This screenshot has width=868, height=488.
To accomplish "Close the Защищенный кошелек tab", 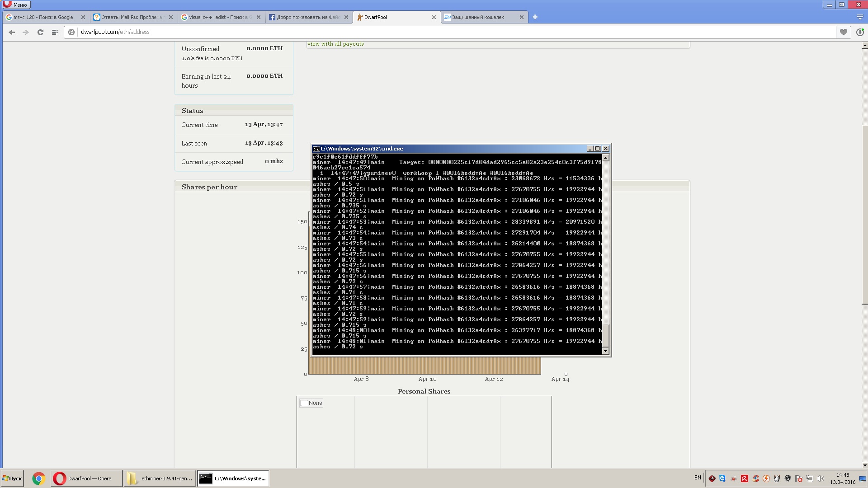I will (x=521, y=17).
